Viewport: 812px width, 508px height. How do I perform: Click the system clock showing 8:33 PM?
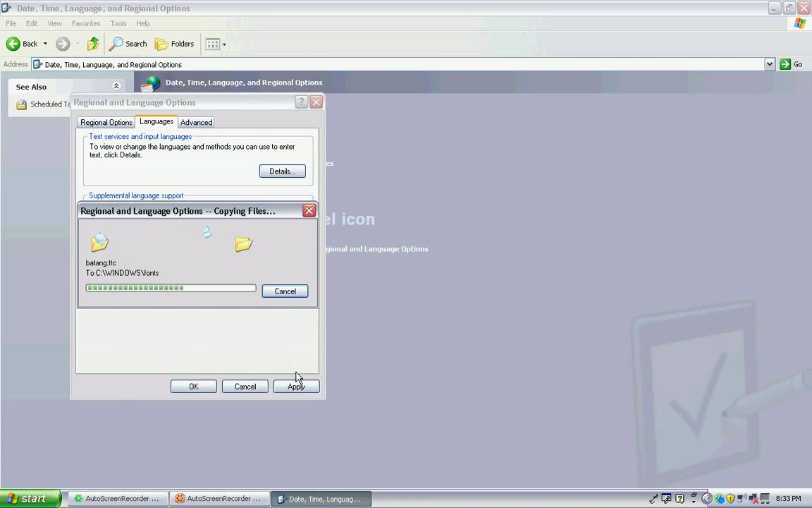(788, 499)
